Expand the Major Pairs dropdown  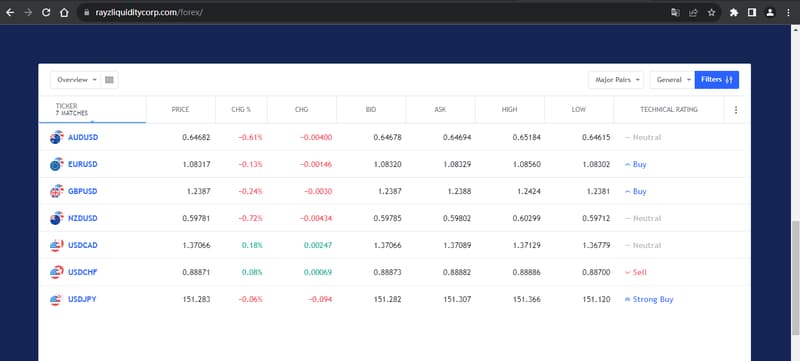(616, 80)
